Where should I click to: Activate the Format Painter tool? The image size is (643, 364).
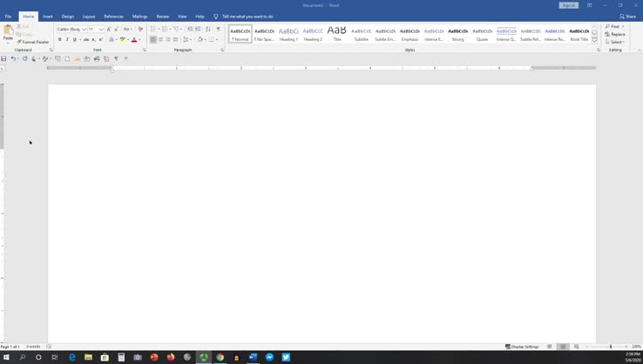[x=33, y=42]
